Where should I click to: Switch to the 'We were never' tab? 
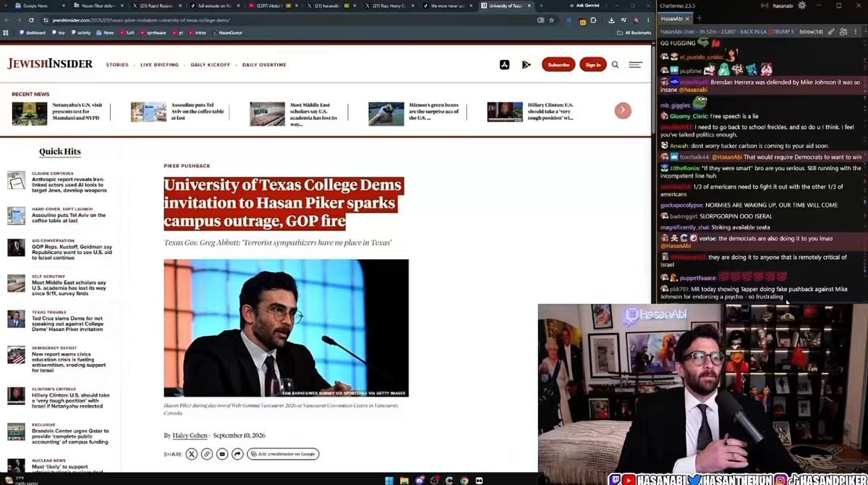click(447, 6)
